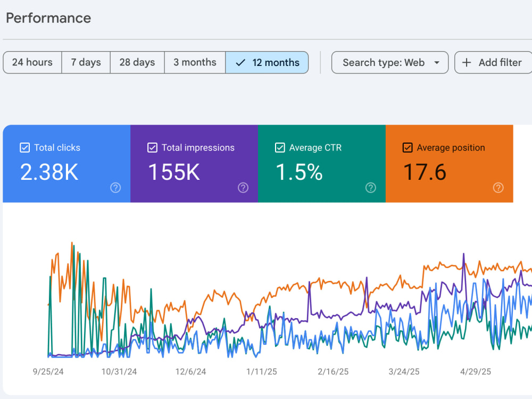Click the dropdown arrow next to Web
532x399 pixels.
click(437, 62)
